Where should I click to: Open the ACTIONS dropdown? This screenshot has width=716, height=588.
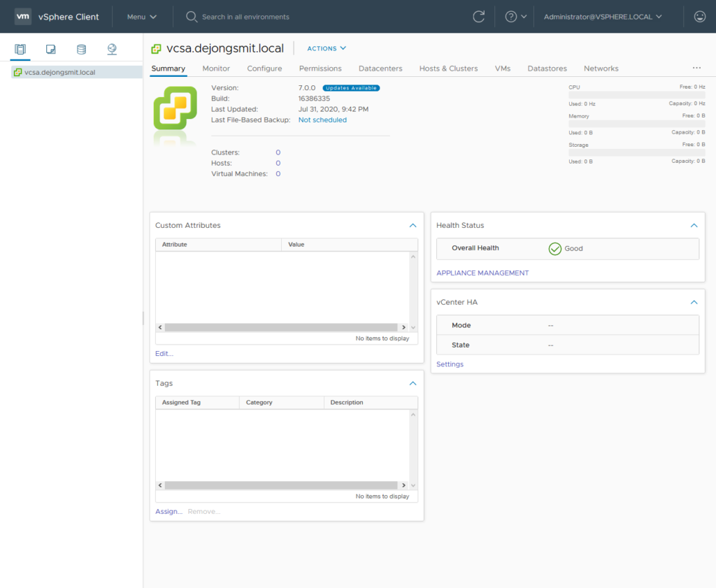point(327,48)
